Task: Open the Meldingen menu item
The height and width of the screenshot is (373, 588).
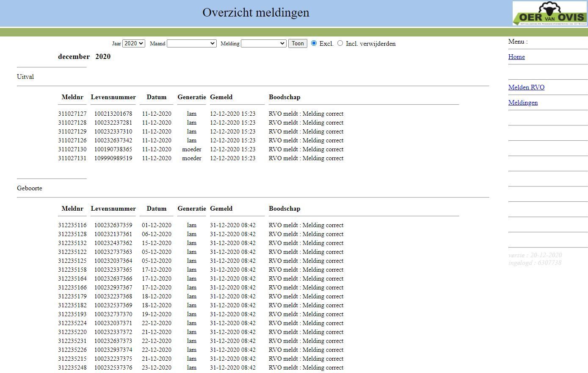Action: [523, 103]
